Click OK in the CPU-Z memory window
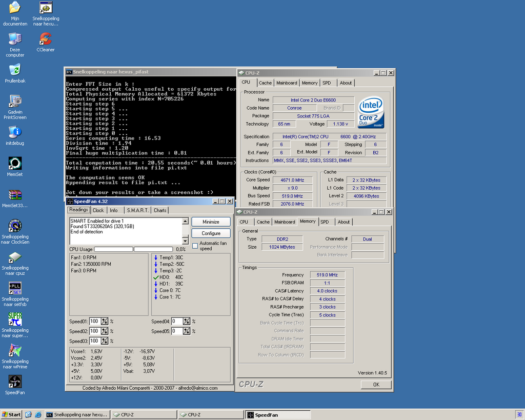Screen dimensions: 525x420 pos(376,385)
